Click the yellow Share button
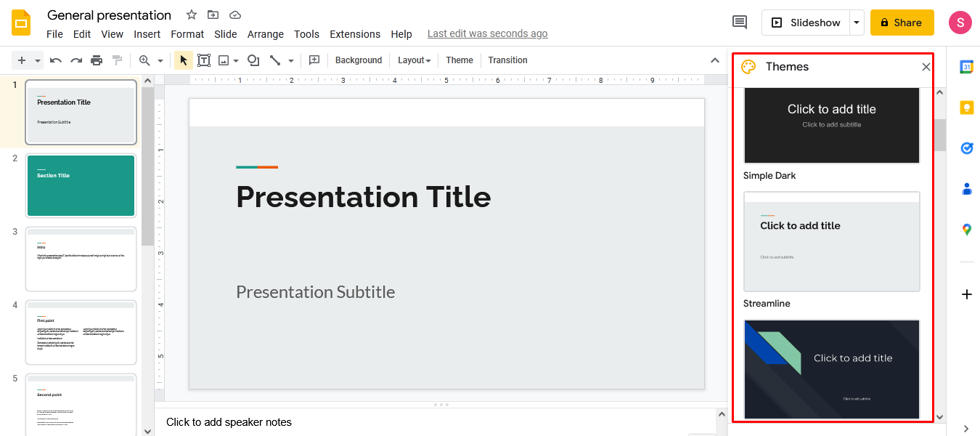 (902, 22)
